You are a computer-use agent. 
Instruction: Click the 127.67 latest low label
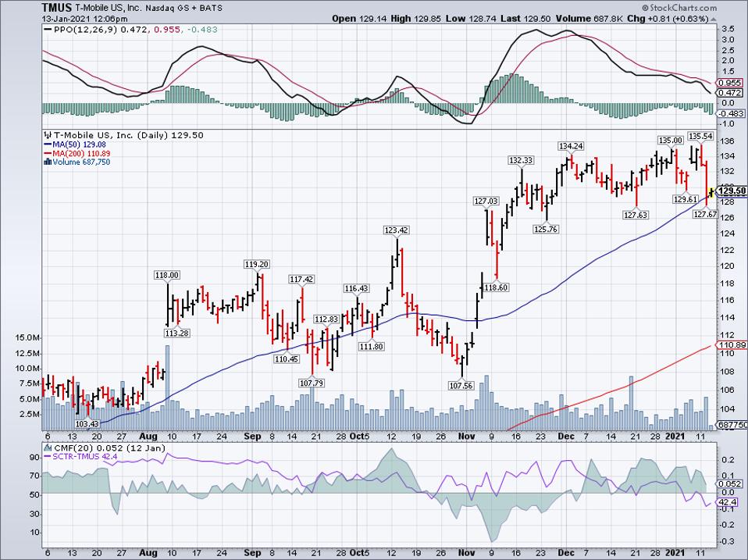click(705, 215)
